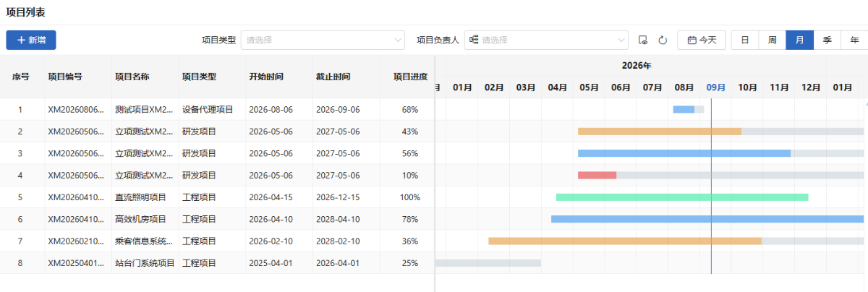Click the plus icon on 新增 button
Image resolution: width=868 pixels, height=292 pixels.
pos(21,40)
